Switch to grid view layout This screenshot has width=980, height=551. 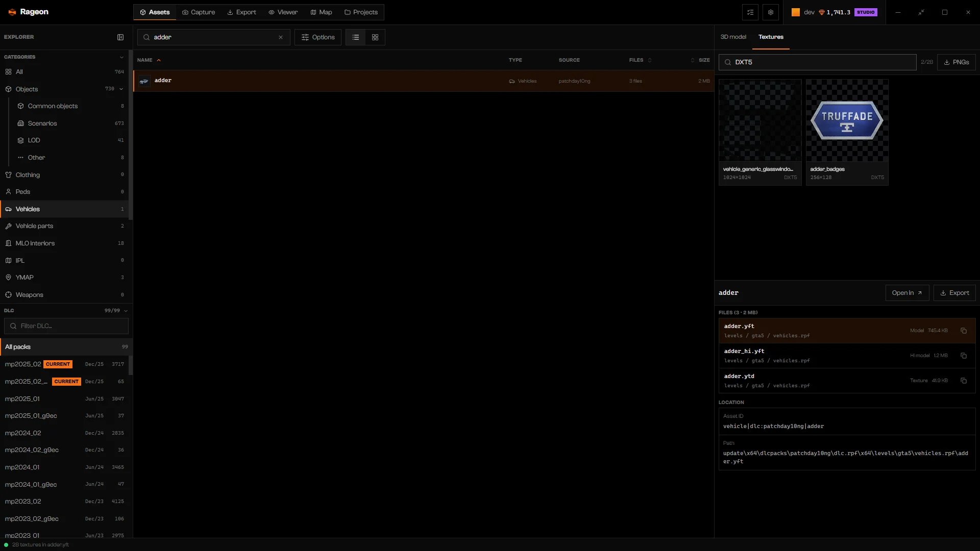(375, 37)
